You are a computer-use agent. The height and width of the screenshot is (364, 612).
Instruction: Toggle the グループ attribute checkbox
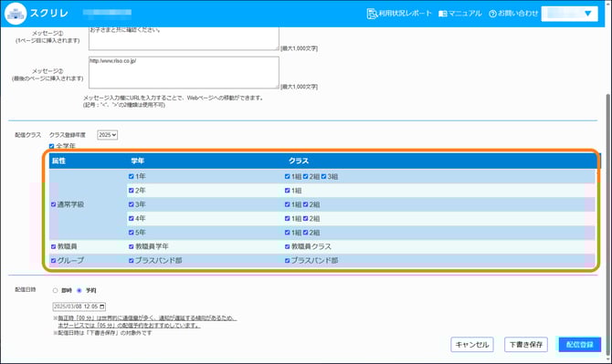pyautogui.click(x=54, y=260)
